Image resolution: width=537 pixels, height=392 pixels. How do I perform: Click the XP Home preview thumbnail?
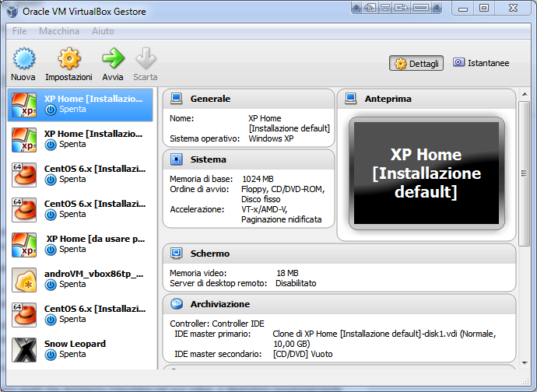tap(426, 173)
